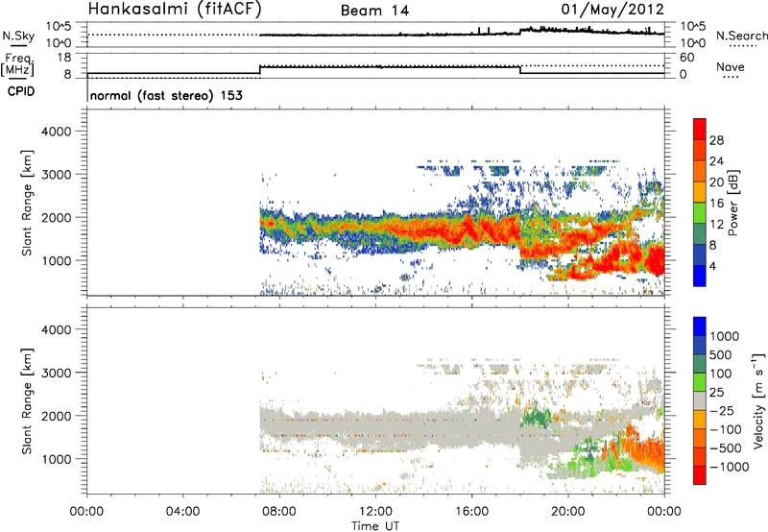768x532 pixels.
Task: Pick the blue bottom segment of Power colorbar
Action: [700, 276]
